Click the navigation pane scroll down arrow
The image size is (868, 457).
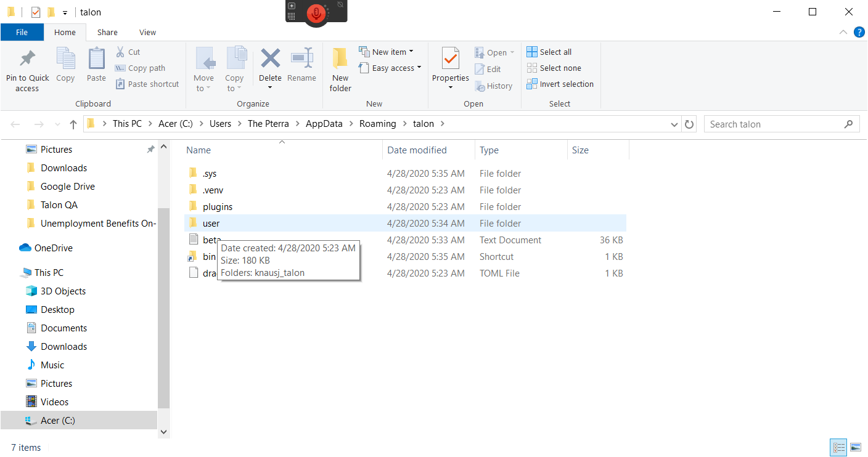click(163, 432)
